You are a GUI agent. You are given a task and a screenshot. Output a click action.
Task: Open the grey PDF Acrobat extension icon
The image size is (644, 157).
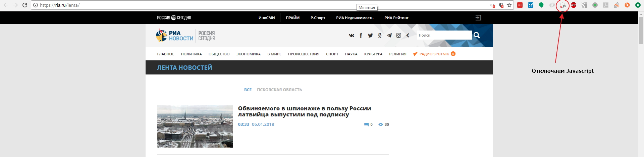point(606,5)
